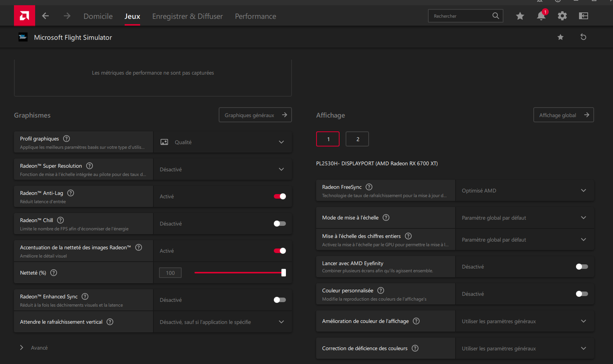Expand the Avancé section

34,348
